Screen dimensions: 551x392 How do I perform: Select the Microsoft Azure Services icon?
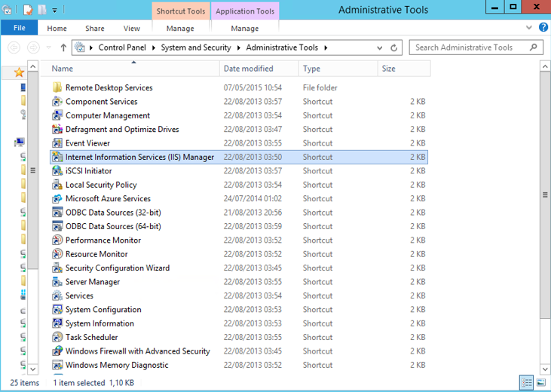pyautogui.click(x=57, y=198)
